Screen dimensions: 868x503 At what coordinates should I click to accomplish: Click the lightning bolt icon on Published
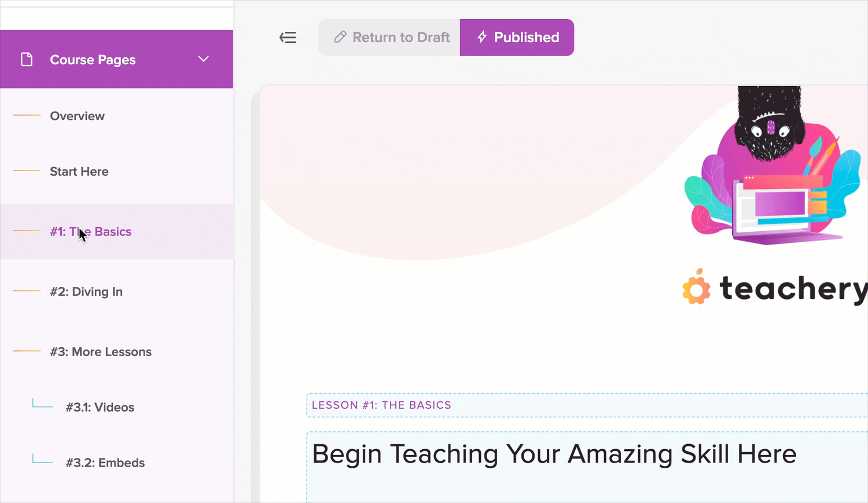pyautogui.click(x=482, y=37)
